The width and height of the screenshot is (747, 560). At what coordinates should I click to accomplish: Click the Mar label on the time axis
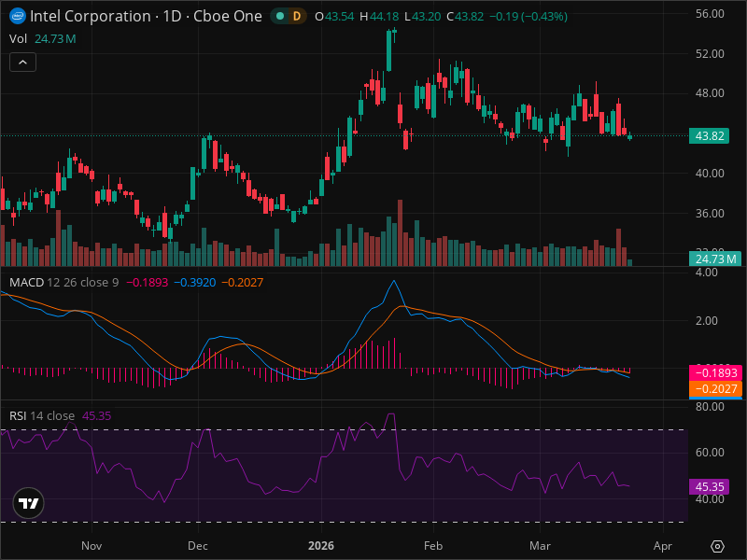(x=541, y=546)
